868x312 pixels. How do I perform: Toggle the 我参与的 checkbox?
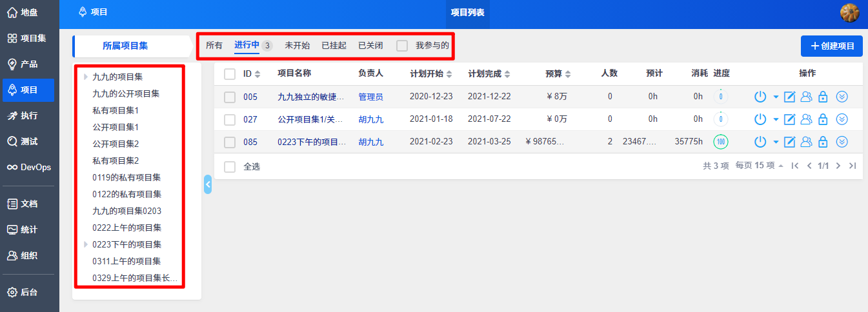click(402, 46)
